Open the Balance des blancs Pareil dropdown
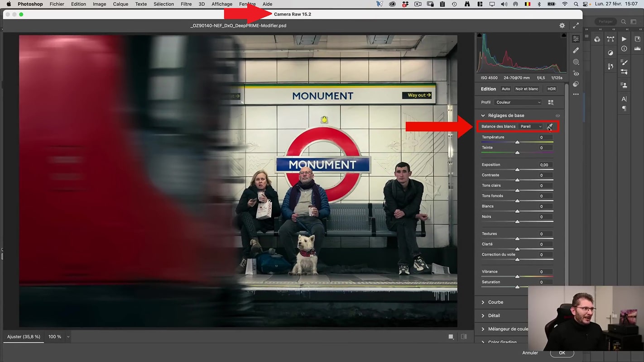This screenshot has width=644, height=362. (x=530, y=126)
